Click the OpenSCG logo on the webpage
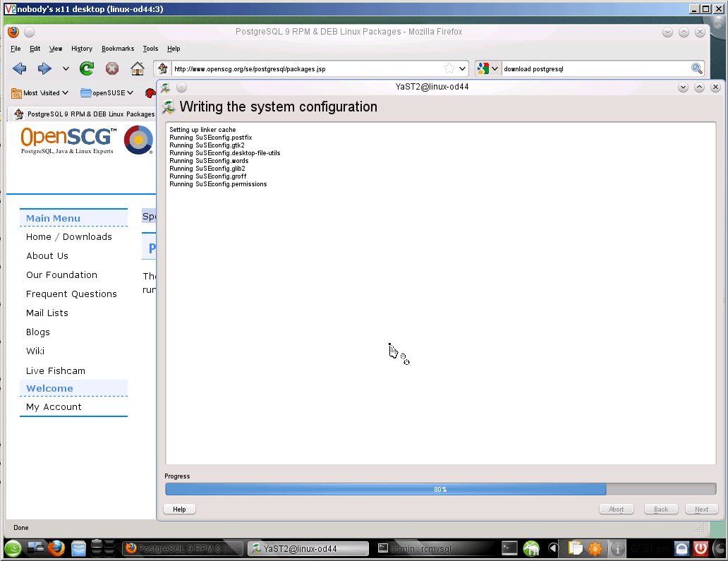The width and height of the screenshot is (728, 561). 68,140
